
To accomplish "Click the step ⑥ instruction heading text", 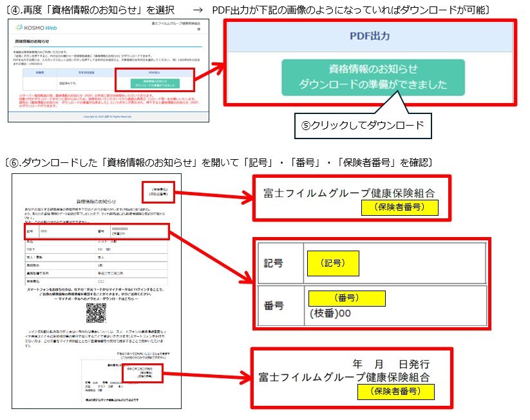I will (219, 164).
